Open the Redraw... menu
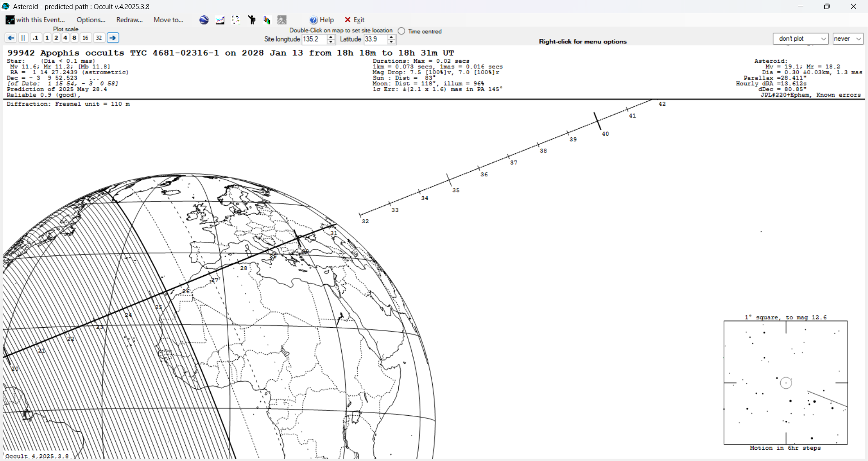The height and width of the screenshot is (461, 868). click(129, 20)
